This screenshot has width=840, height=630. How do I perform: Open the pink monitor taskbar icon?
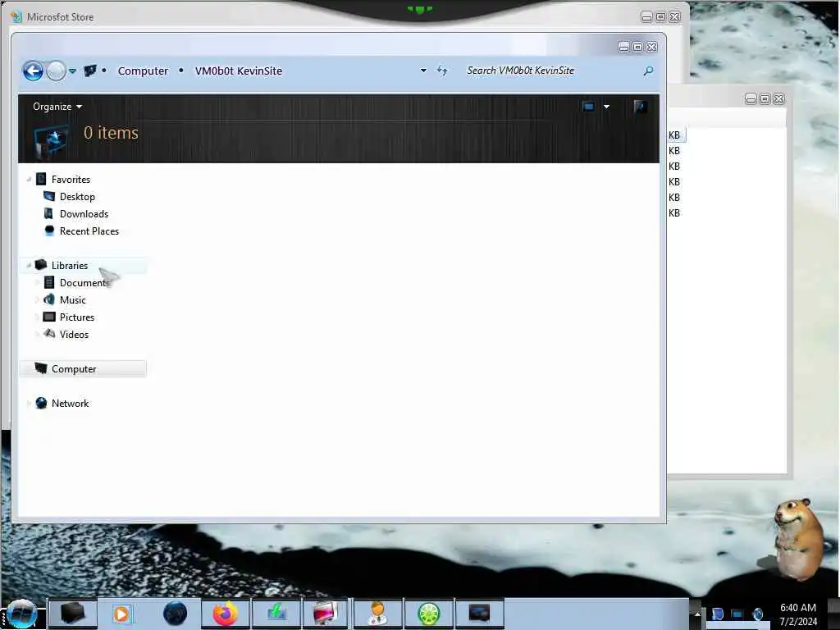(x=325, y=614)
